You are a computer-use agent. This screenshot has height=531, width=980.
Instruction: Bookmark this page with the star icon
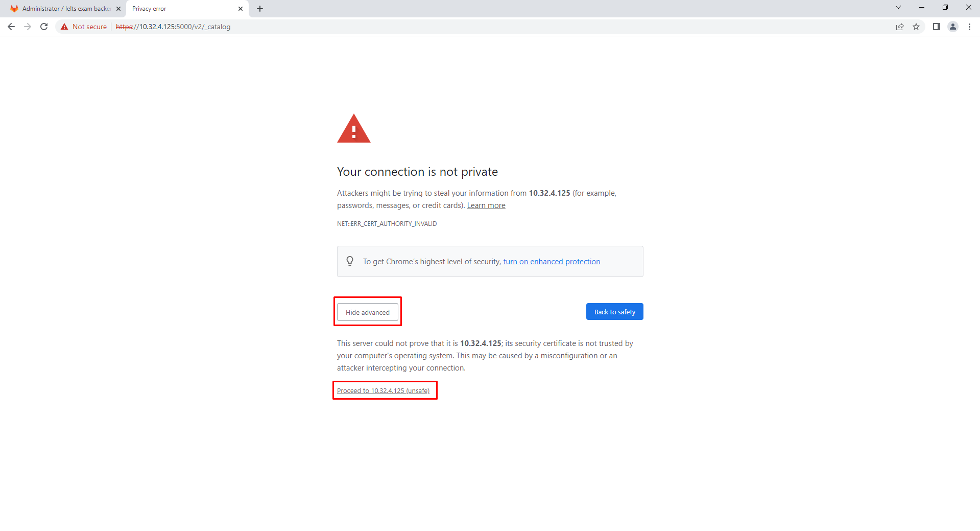click(x=916, y=27)
